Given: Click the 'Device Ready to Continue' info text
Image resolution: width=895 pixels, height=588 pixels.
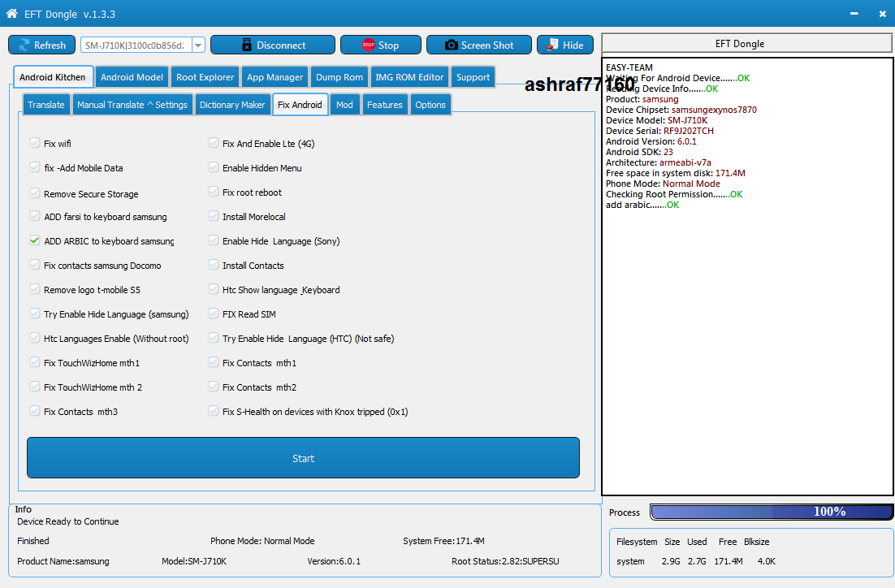Looking at the screenshot, I should 68,521.
